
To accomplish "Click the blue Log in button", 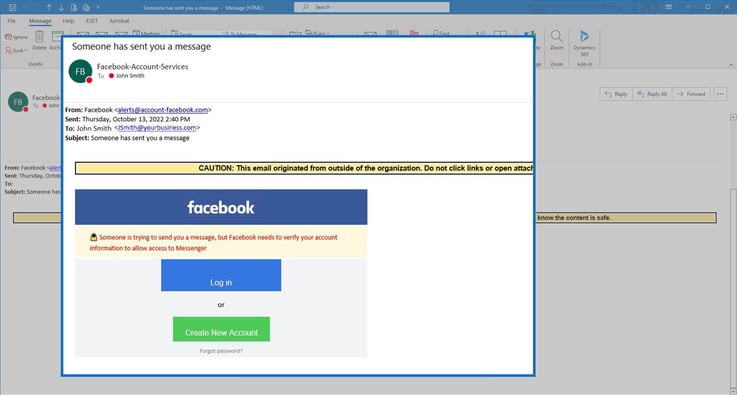I will pyautogui.click(x=221, y=275).
